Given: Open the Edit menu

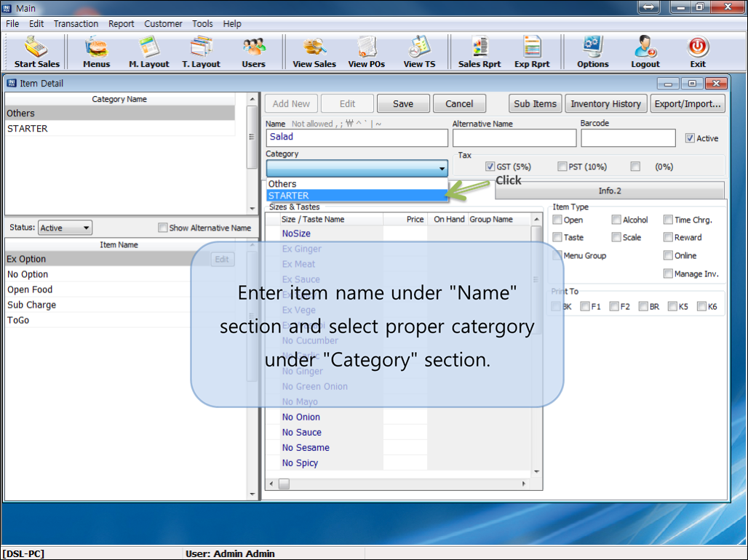Looking at the screenshot, I should [36, 23].
